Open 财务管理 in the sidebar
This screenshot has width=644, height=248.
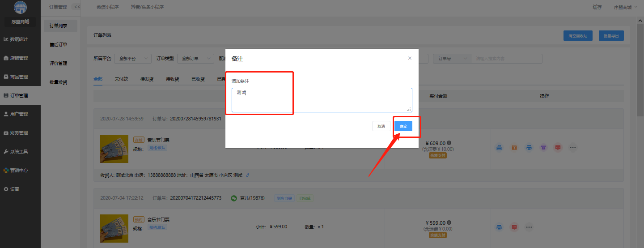pos(20,133)
